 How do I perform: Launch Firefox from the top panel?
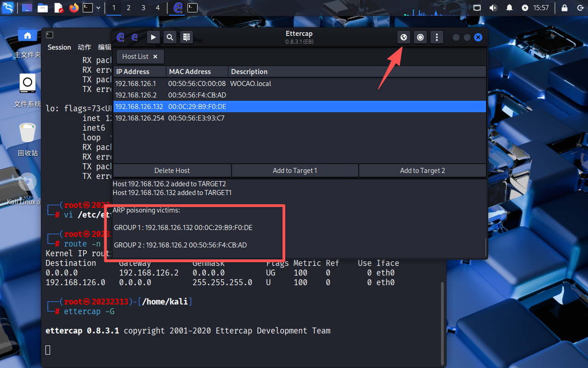[x=73, y=8]
